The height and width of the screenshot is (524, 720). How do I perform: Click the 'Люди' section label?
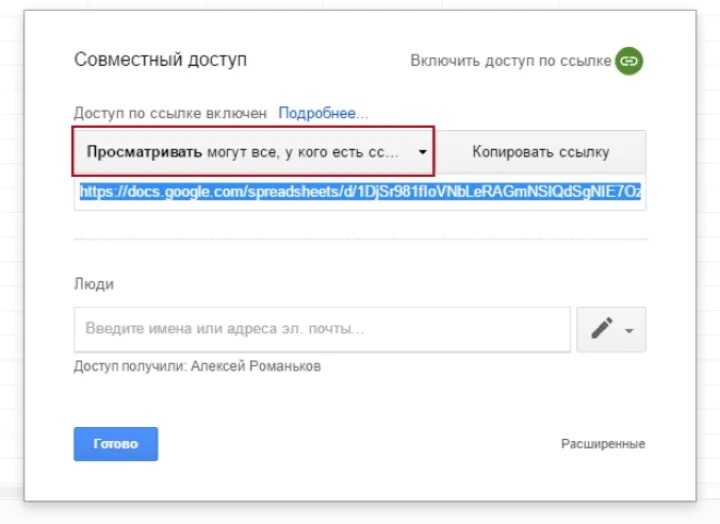tap(94, 284)
